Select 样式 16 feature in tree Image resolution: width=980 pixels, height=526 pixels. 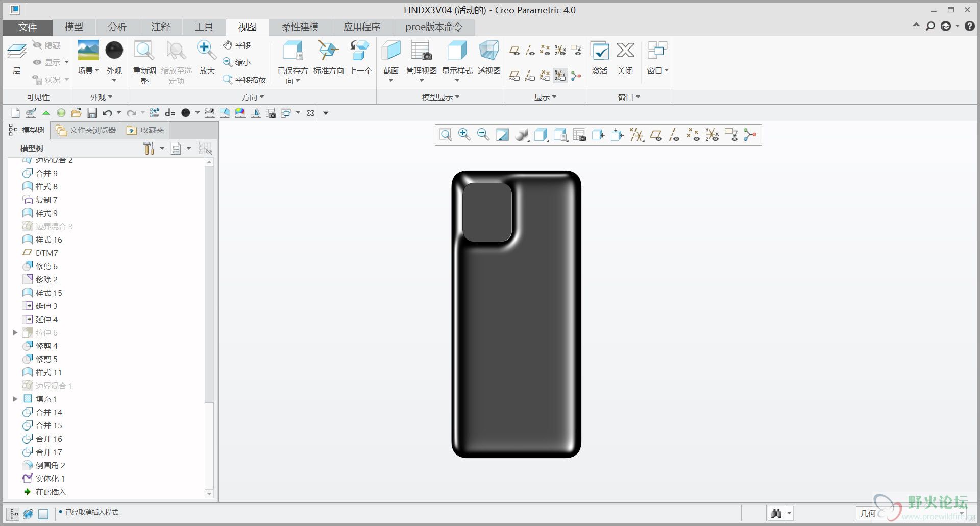42,240
